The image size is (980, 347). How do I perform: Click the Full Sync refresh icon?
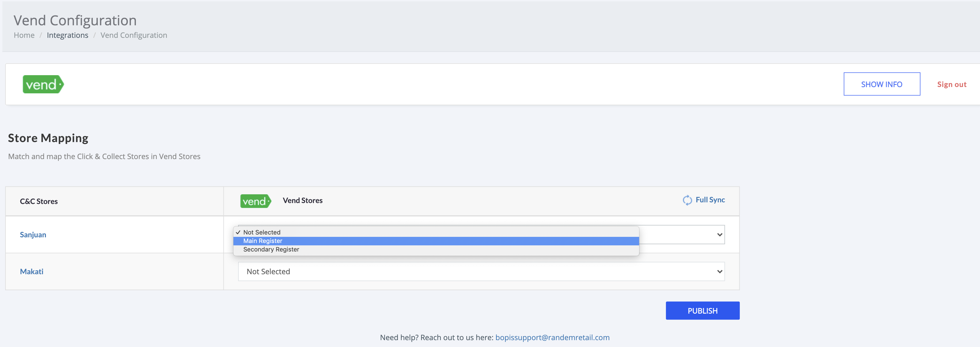pos(687,200)
